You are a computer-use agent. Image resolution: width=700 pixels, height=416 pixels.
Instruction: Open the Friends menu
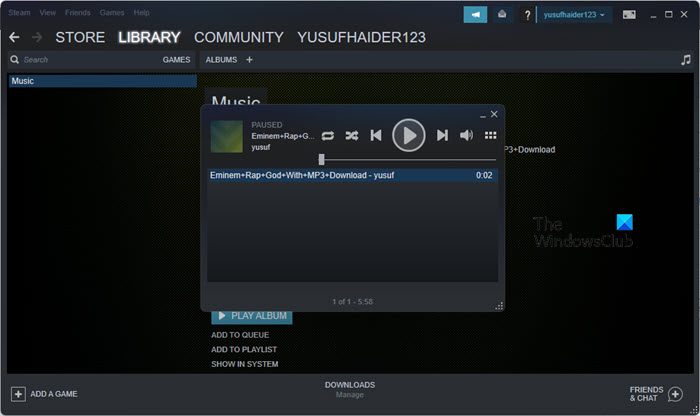click(78, 12)
